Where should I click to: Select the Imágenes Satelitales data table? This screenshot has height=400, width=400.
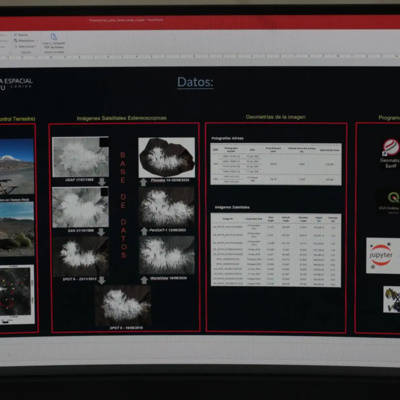coord(276,250)
